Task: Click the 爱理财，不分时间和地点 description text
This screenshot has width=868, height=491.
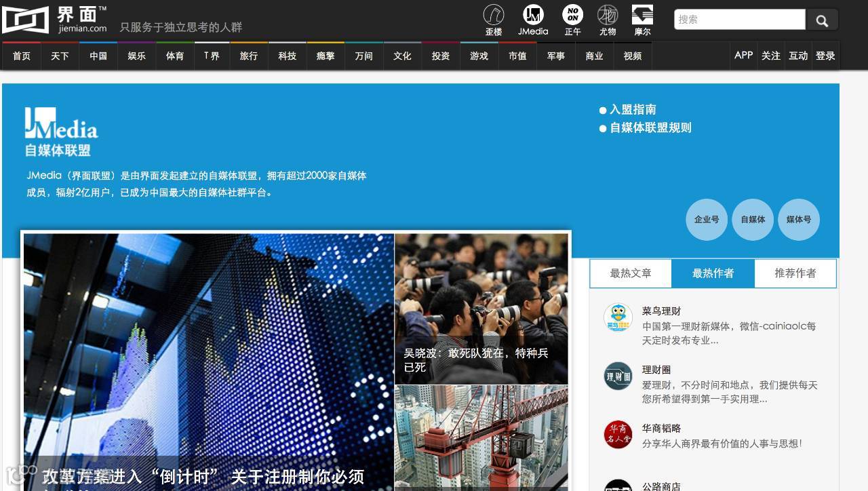Action: 730,392
